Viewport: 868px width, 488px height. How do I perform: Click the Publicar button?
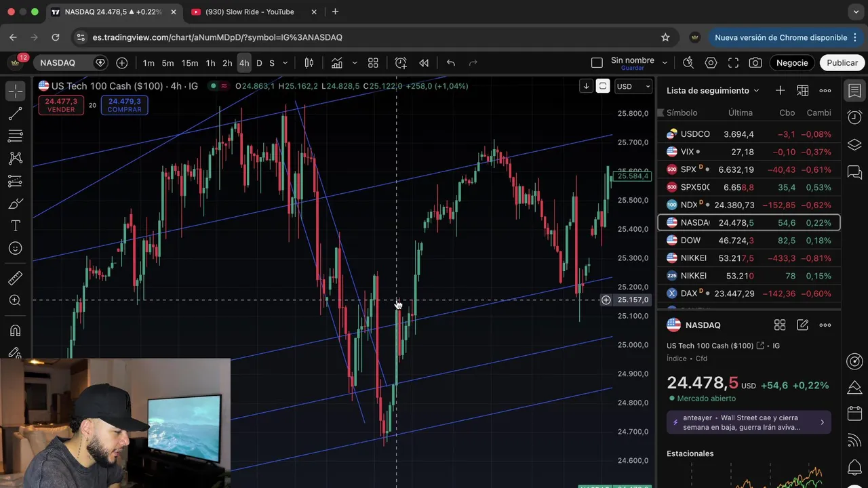[842, 63]
